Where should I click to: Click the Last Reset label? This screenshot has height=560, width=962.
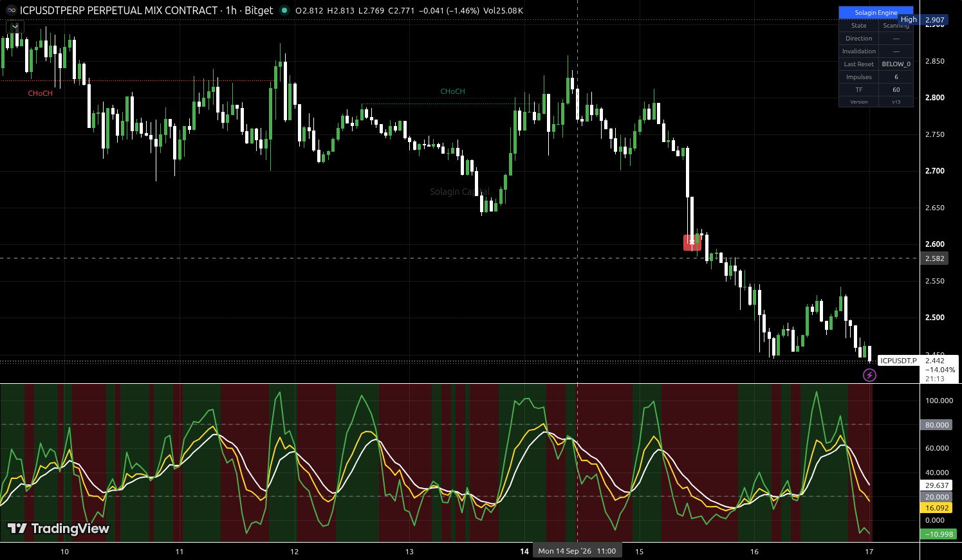[859, 64]
